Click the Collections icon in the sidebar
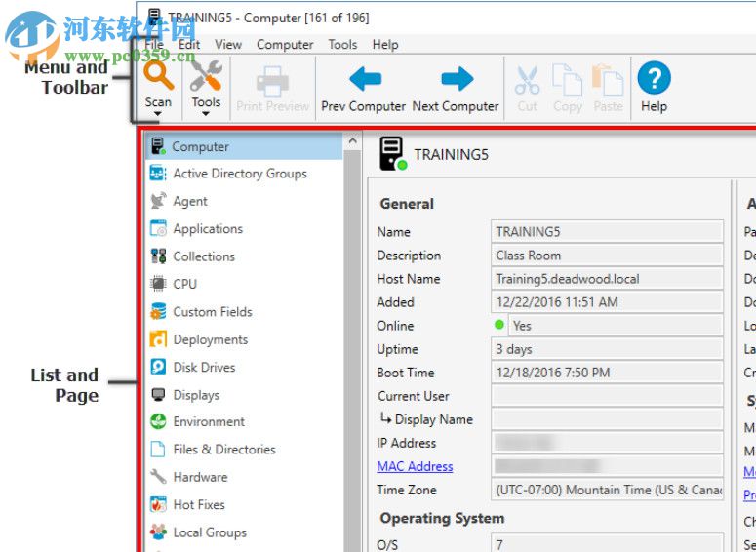This screenshot has width=756, height=552. pos(158,256)
